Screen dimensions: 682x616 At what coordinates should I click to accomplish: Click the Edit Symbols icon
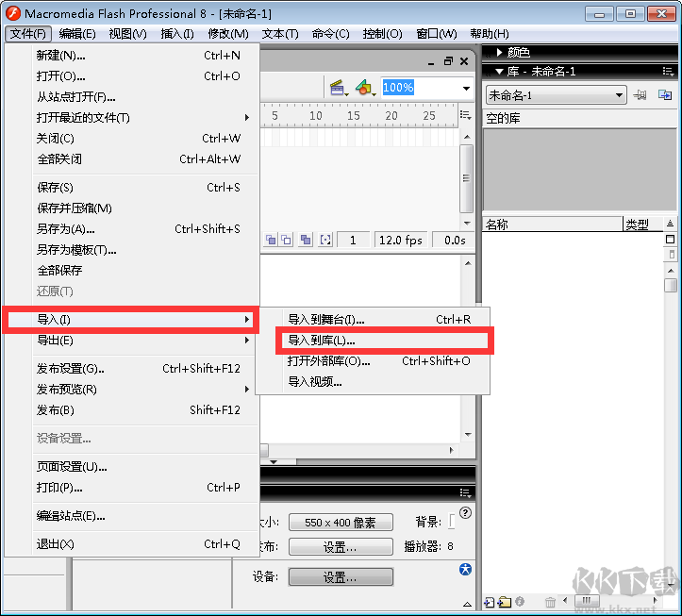coord(363,88)
